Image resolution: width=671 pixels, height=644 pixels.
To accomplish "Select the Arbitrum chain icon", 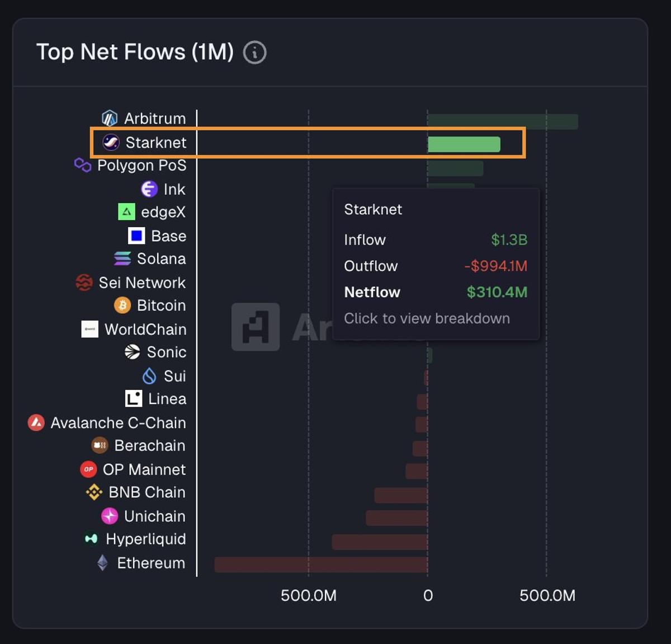I will tap(109, 118).
